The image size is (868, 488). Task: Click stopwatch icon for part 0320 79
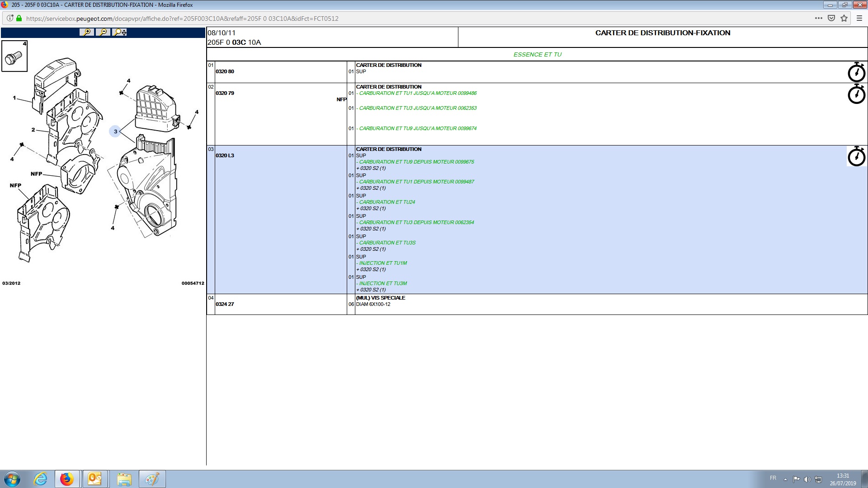point(856,94)
